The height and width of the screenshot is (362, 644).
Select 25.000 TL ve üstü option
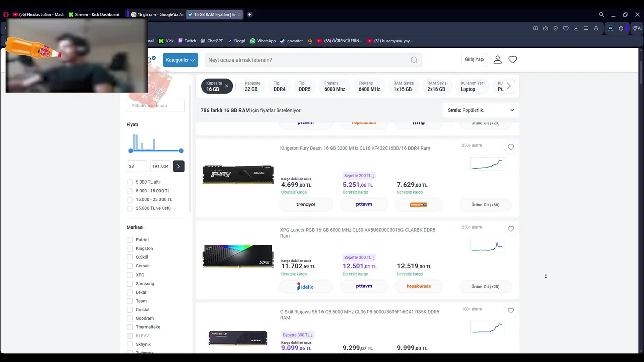(130, 208)
